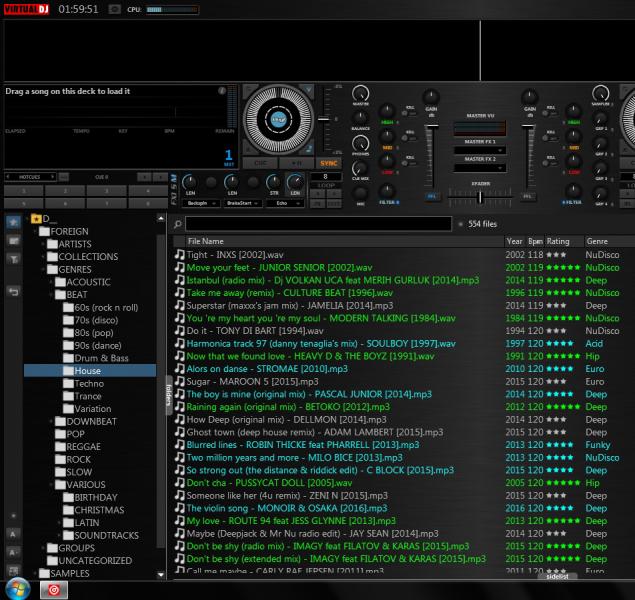Image resolution: width=635 pixels, height=600 pixels.
Task: Open the favorites star sidebar icon
Action: [13, 222]
